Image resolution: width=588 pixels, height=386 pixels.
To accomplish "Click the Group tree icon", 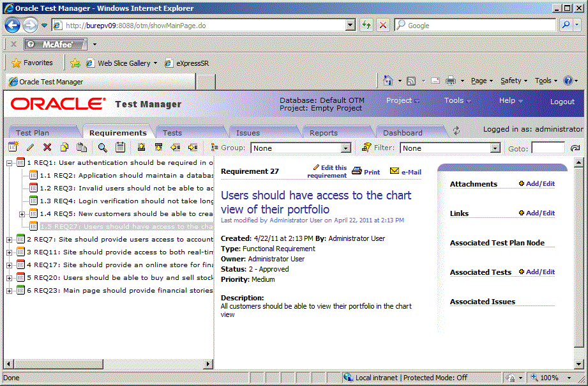I will 215,147.
